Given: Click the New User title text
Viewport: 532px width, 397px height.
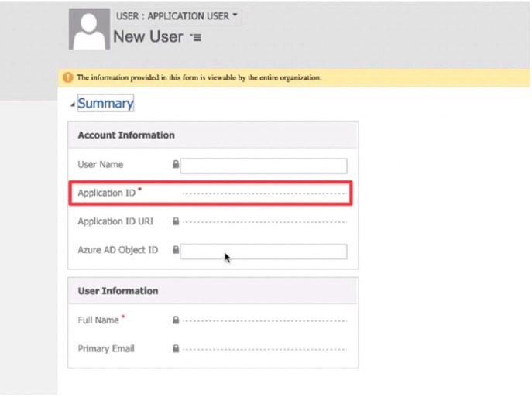Looking at the screenshot, I should coord(148,36).
